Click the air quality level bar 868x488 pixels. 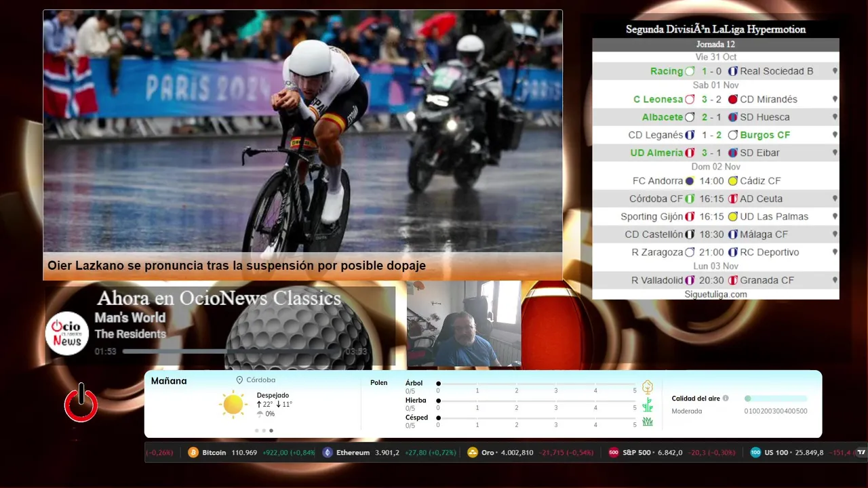point(776,399)
